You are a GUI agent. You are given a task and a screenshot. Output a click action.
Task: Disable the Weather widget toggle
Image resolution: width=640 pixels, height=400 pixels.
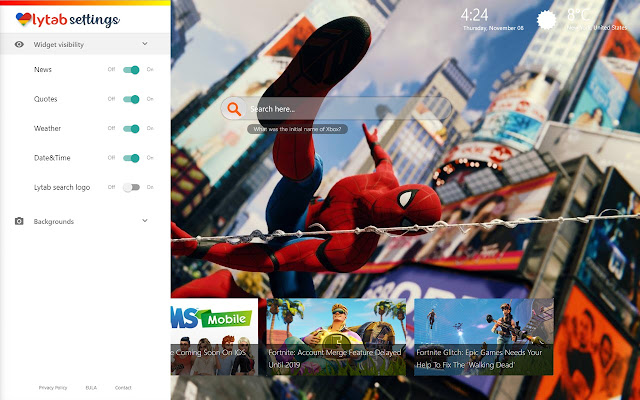click(131, 129)
